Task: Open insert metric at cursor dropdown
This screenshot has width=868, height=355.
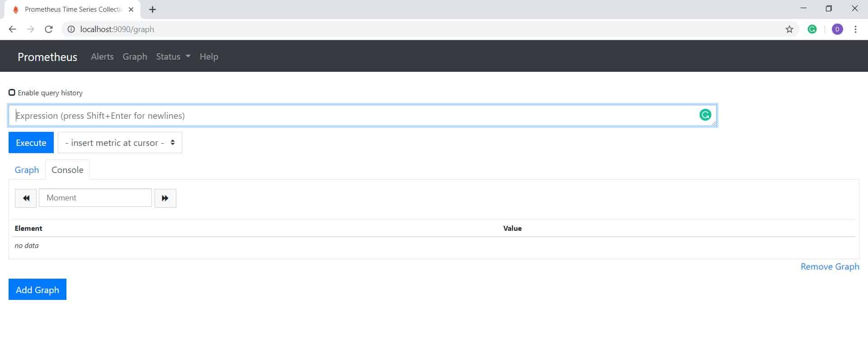Action: click(120, 143)
